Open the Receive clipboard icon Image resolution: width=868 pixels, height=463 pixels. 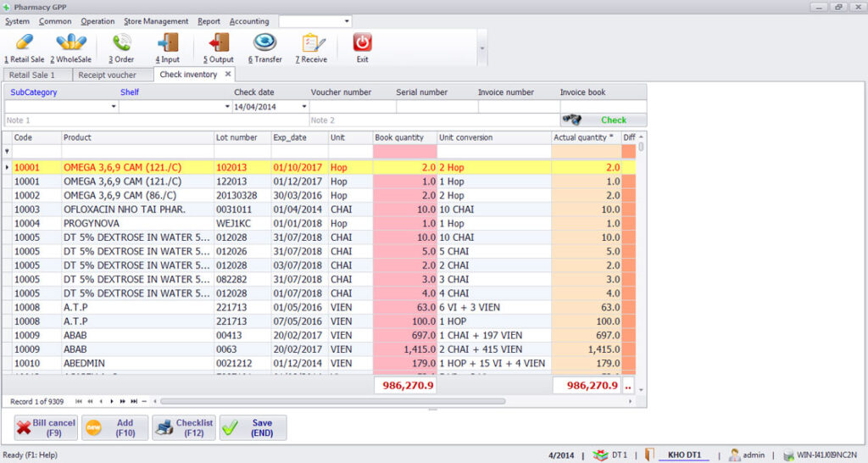[314, 43]
